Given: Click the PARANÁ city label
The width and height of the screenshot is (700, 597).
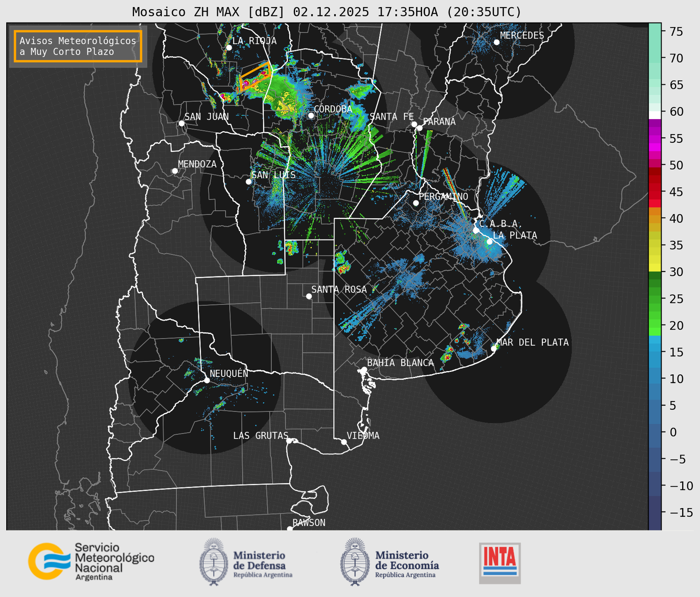Looking at the screenshot, I should coord(439,122).
